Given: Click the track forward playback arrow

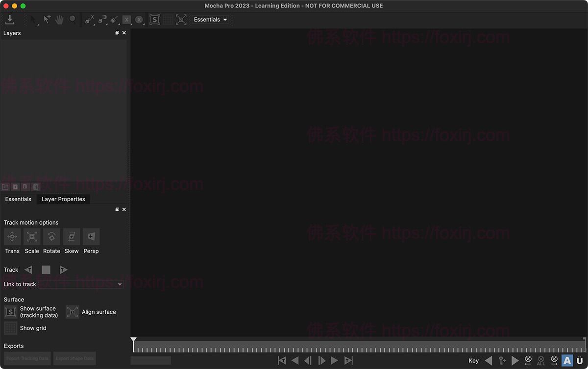Looking at the screenshot, I should coord(63,270).
